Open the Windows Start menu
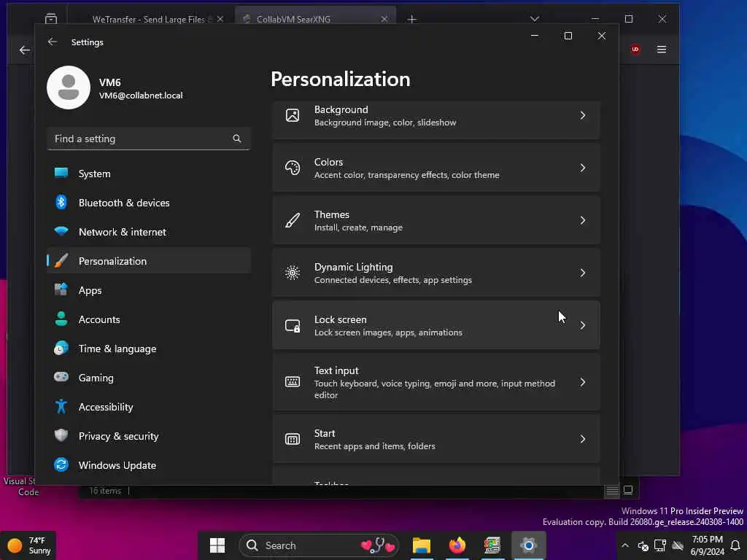Image resolution: width=747 pixels, height=560 pixels. point(217,545)
